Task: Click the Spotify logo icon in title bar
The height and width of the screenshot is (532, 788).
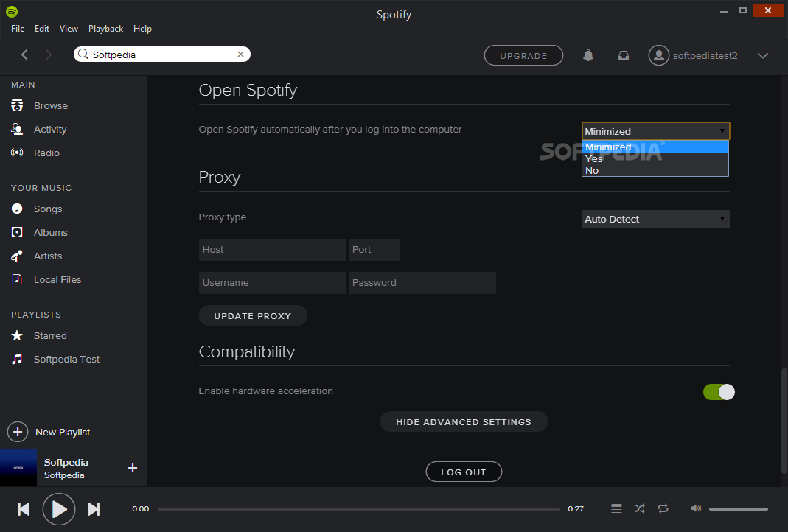Action: coord(12,11)
